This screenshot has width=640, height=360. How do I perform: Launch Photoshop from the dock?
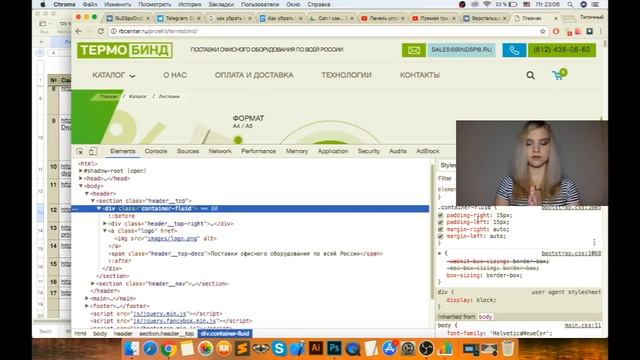pyautogui.click(x=334, y=348)
